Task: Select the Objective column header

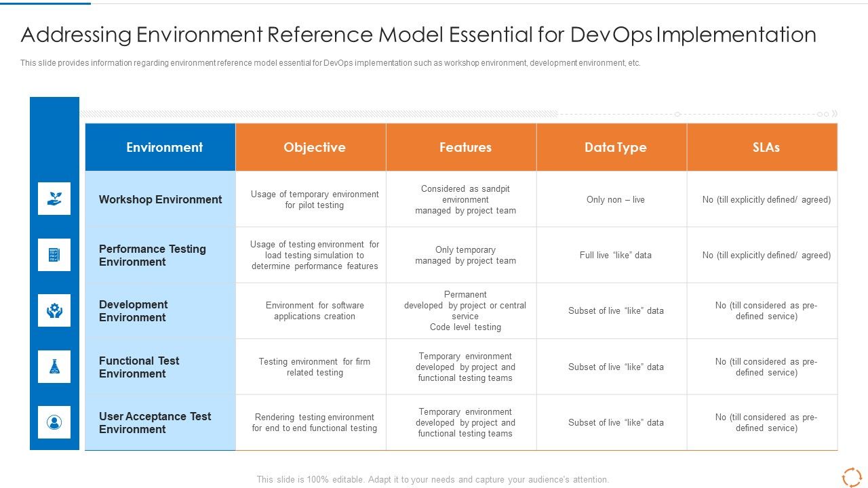Action: 311,147
